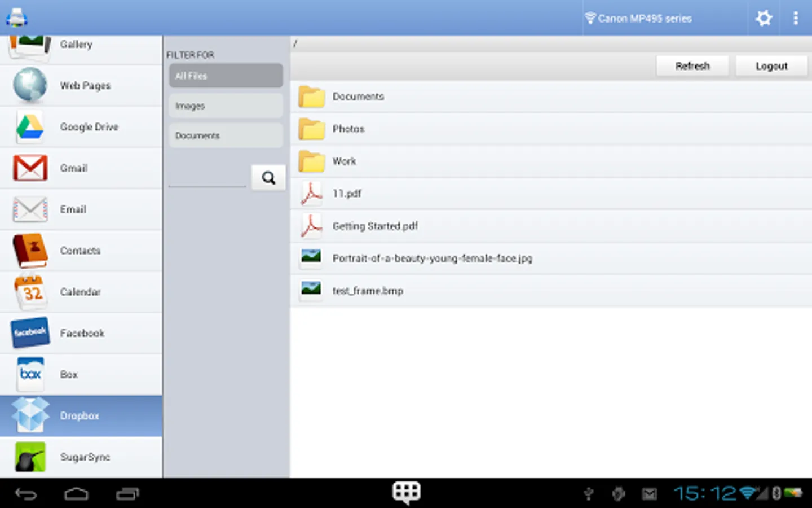Click the "11.pdf" file name
The image size is (812, 508).
tap(347, 194)
